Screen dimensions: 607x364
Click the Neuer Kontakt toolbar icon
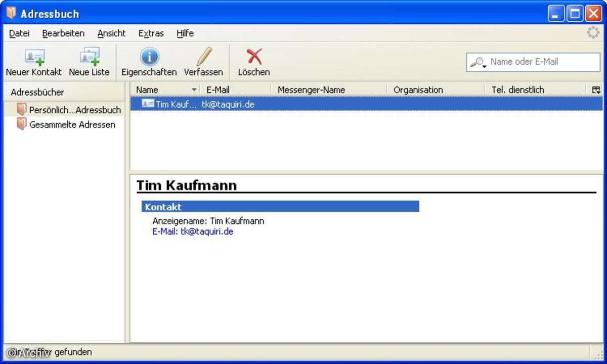pyautogui.click(x=34, y=57)
